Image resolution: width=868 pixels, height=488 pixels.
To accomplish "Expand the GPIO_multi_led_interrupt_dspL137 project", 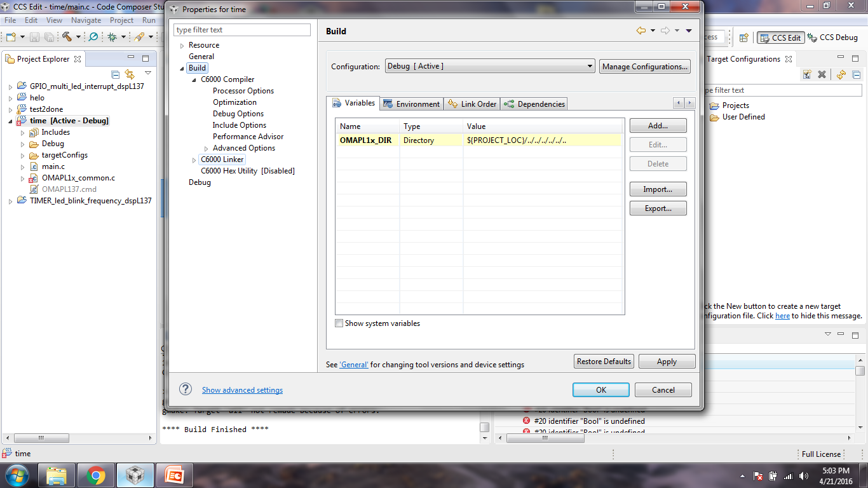I will pos(11,86).
